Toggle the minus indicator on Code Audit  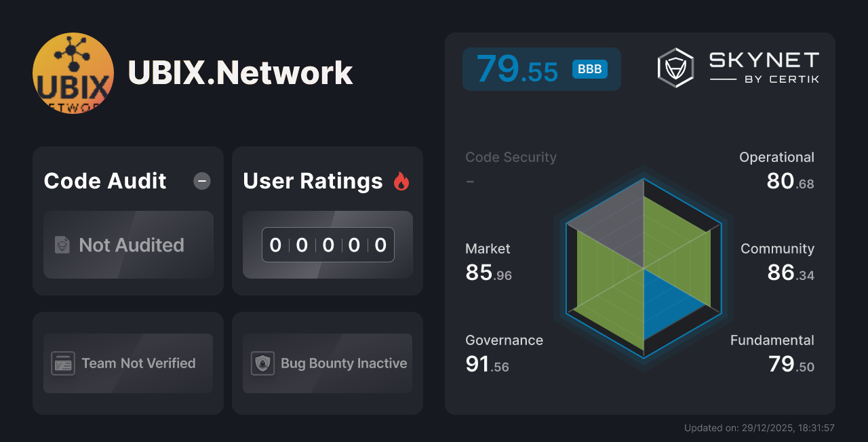[201, 181]
